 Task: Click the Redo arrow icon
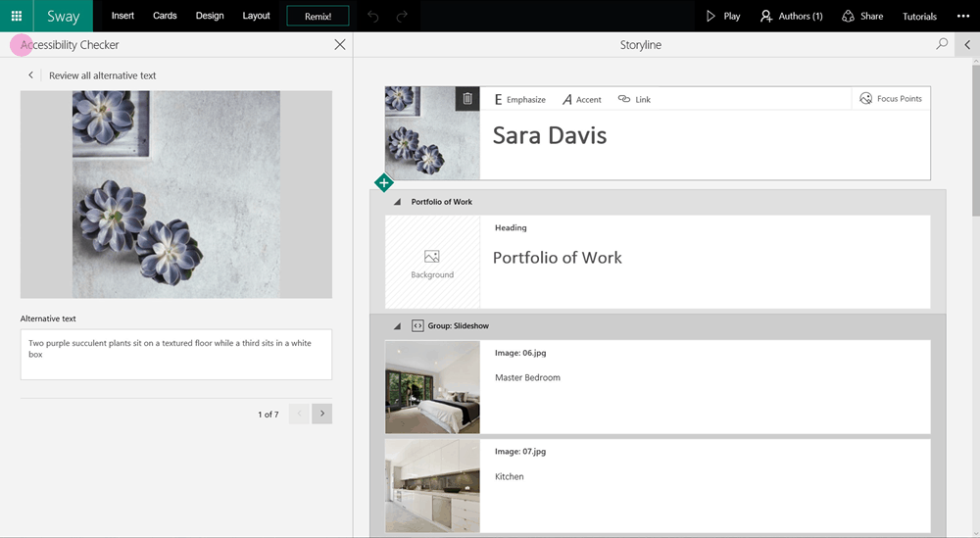(402, 16)
